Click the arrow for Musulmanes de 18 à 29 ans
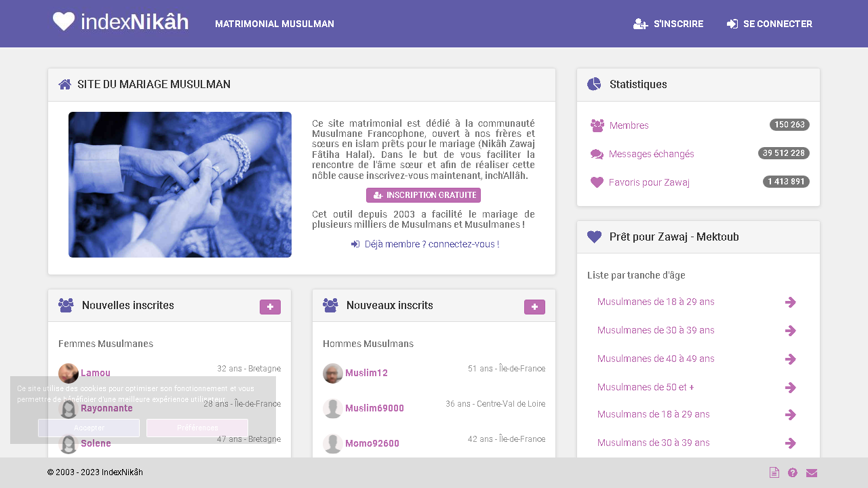868x488 pixels. pyautogui.click(x=790, y=302)
